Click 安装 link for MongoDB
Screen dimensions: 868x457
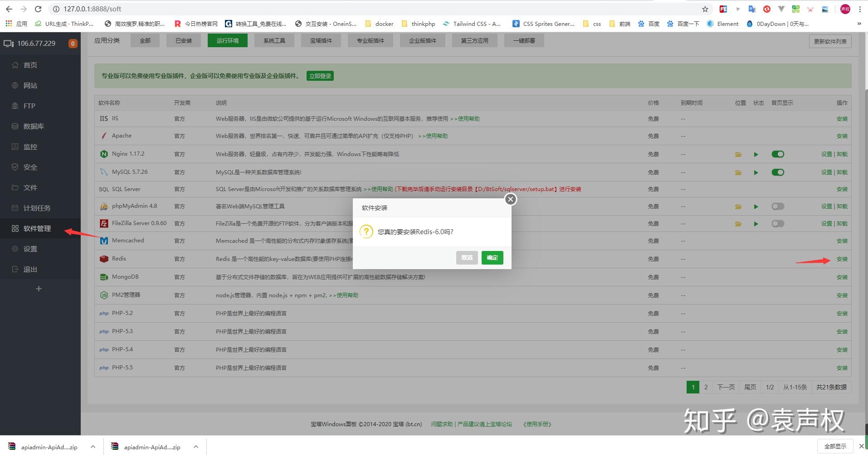[842, 277]
